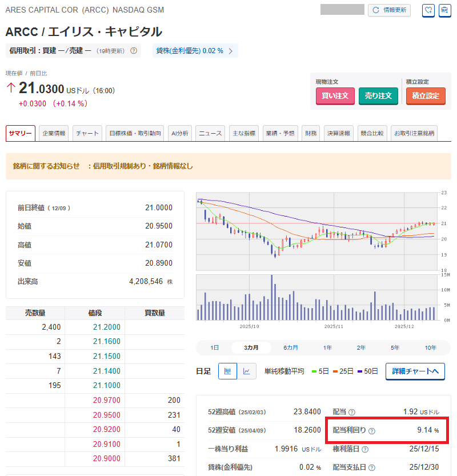Click help icon beside 配当支払日

pos(372,467)
